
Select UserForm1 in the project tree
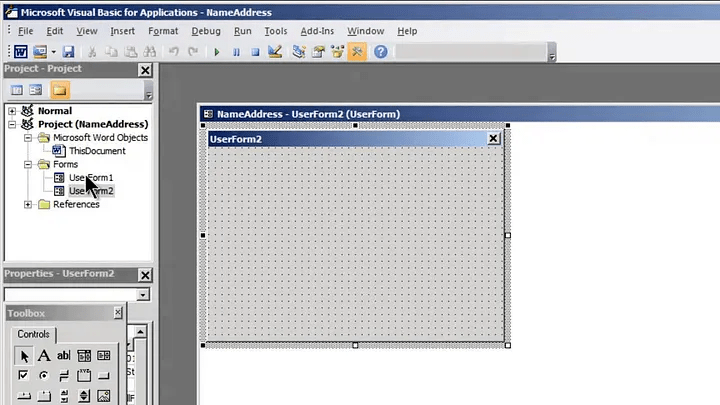[x=91, y=177]
